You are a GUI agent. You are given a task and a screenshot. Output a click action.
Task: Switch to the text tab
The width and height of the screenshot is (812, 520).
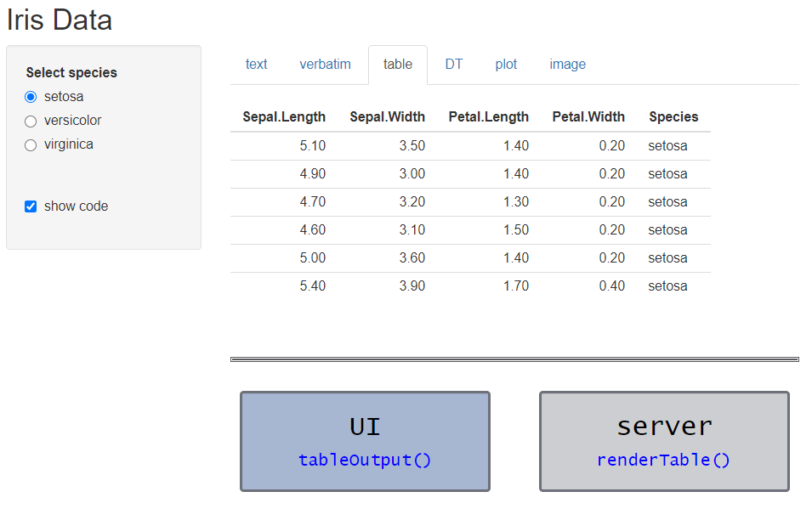pos(256,65)
